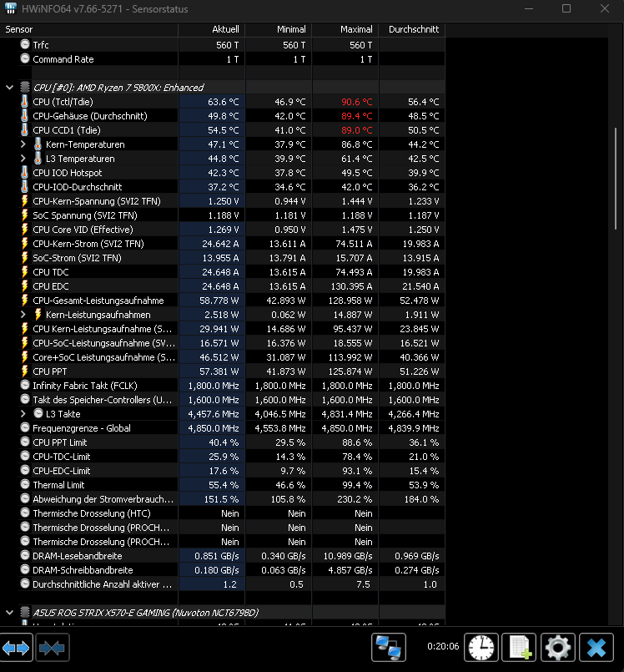Select SoC-Strom (SVI2 TFN) row
This screenshot has width=624, height=672.
point(231,258)
